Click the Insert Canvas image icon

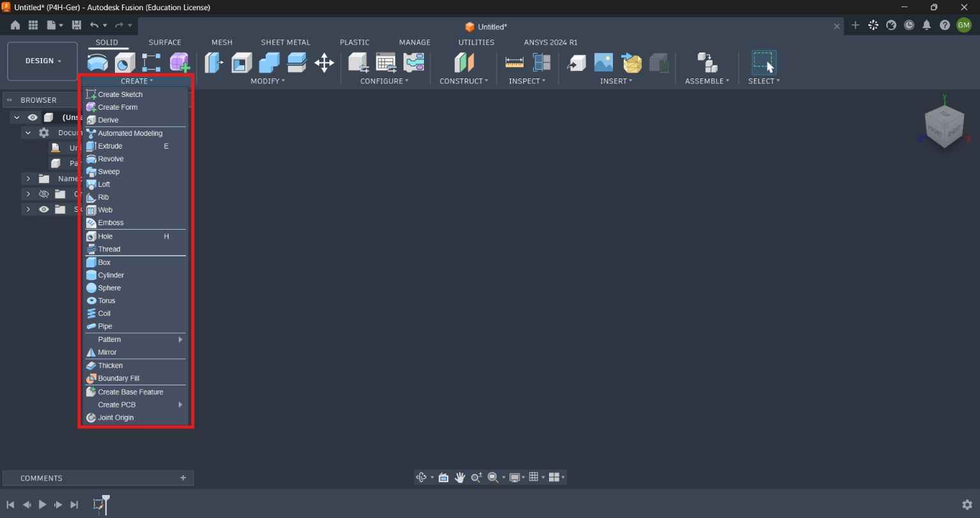[603, 63]
